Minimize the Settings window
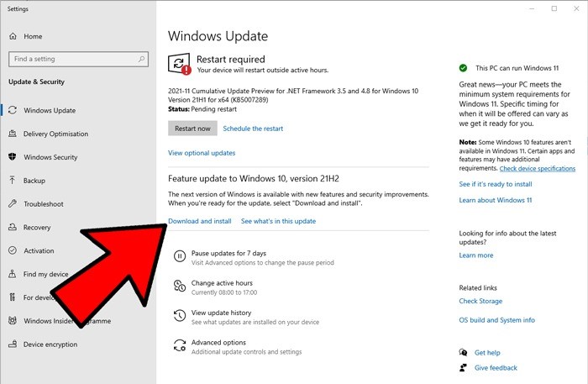This screenshot has width=588, height=384. [532, 8]
